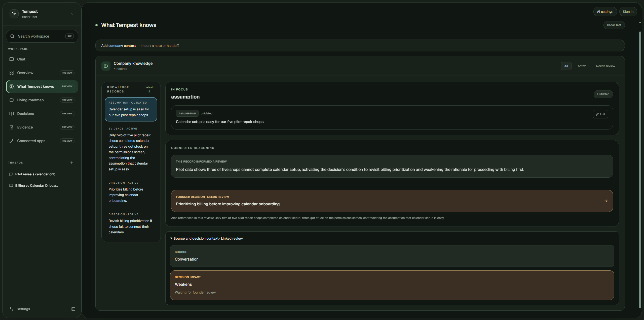This screenshot has height=320, width=644.
Task: Switch to the Needs review filter tab
Action: [605, 66]
